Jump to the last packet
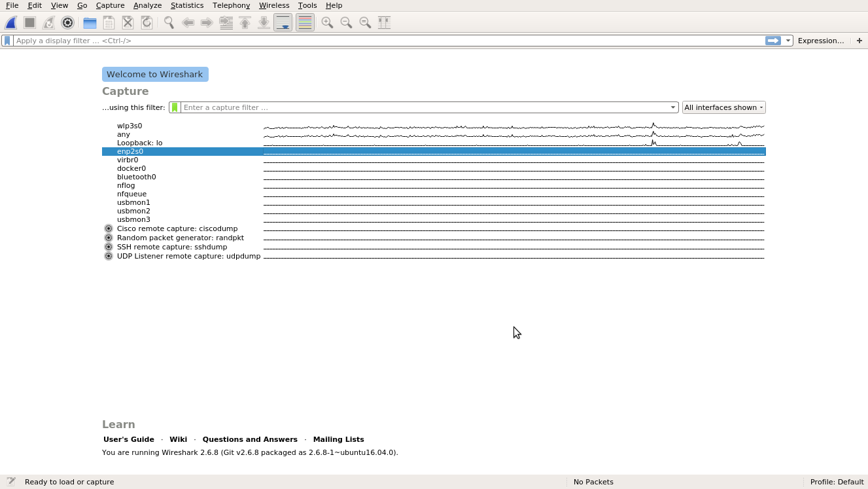 264,23
